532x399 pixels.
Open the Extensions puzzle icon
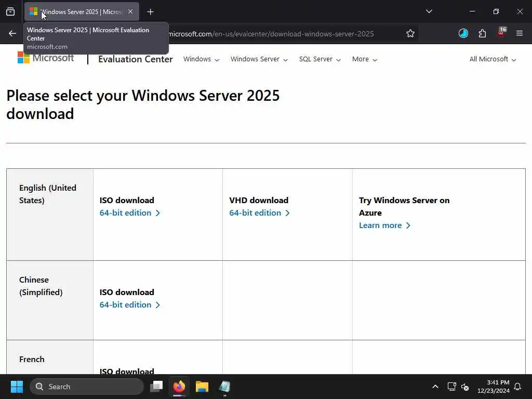click(482, 33)
